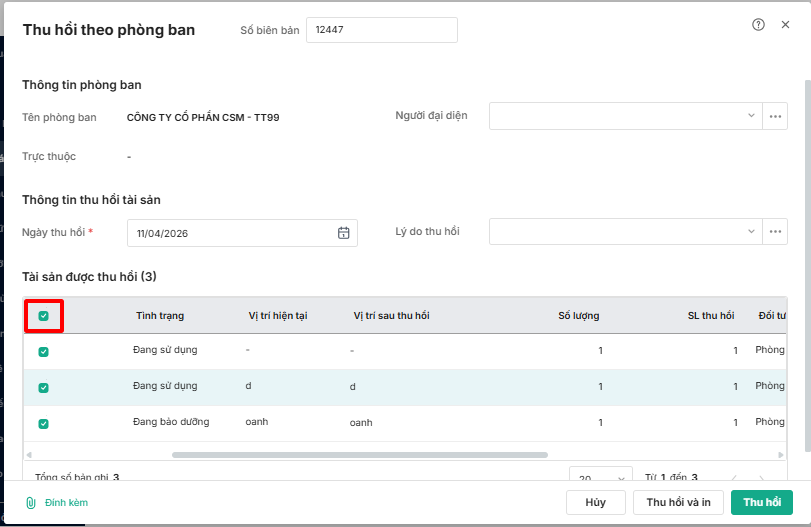
Task: Click the Số biên bản input field
Action: tap(381, 30)
